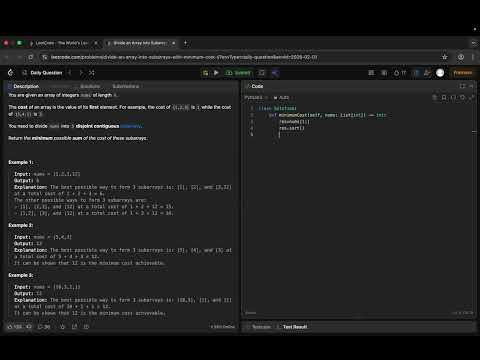Pick a random question shuffle icon
480x360 pixels.
pos(92,73)
